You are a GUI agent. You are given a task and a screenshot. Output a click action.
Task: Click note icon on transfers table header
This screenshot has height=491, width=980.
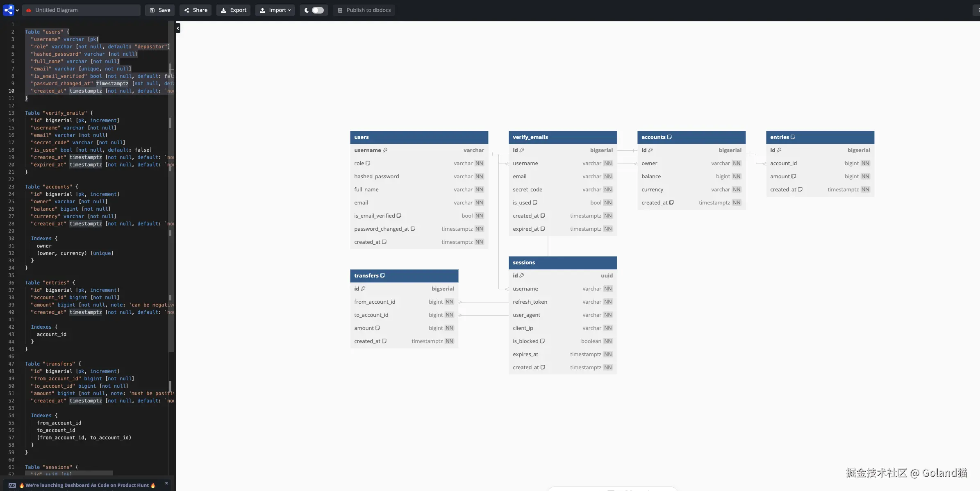click(382, 275)
